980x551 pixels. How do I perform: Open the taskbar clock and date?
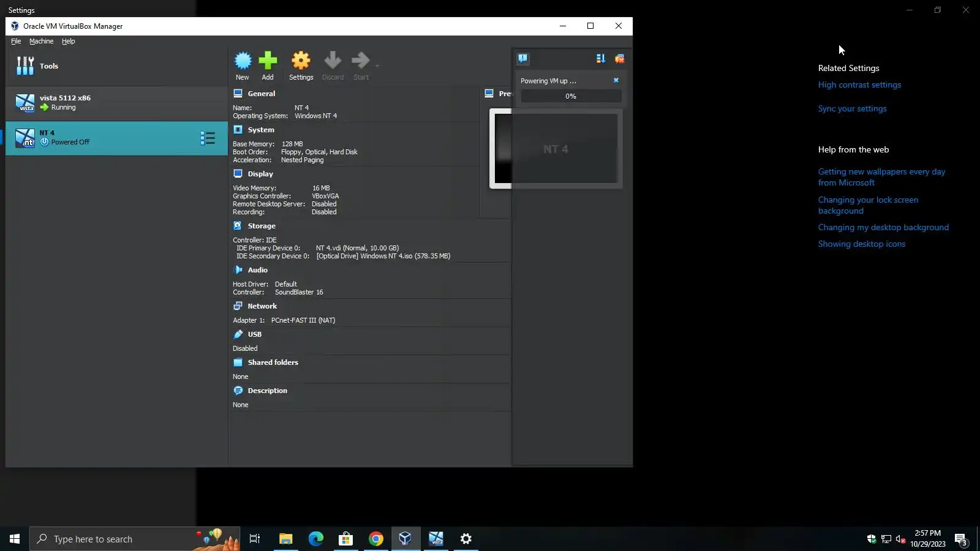click(927, 539)
